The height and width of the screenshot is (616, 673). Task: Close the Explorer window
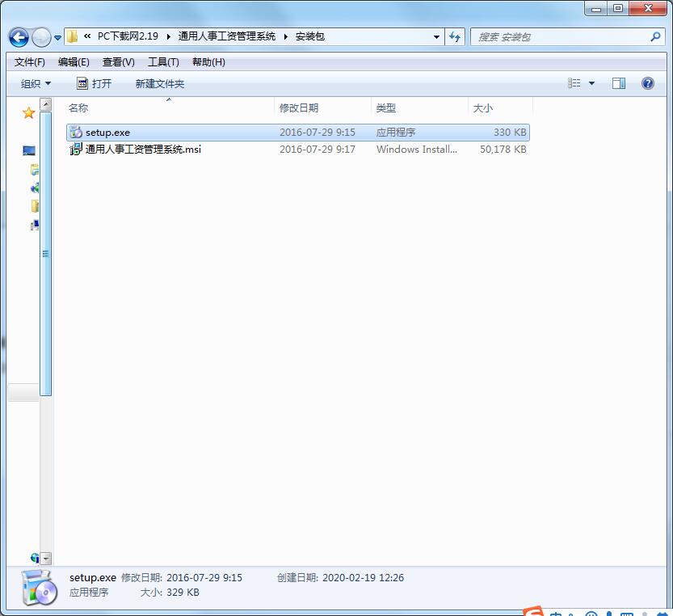point(649,9)
